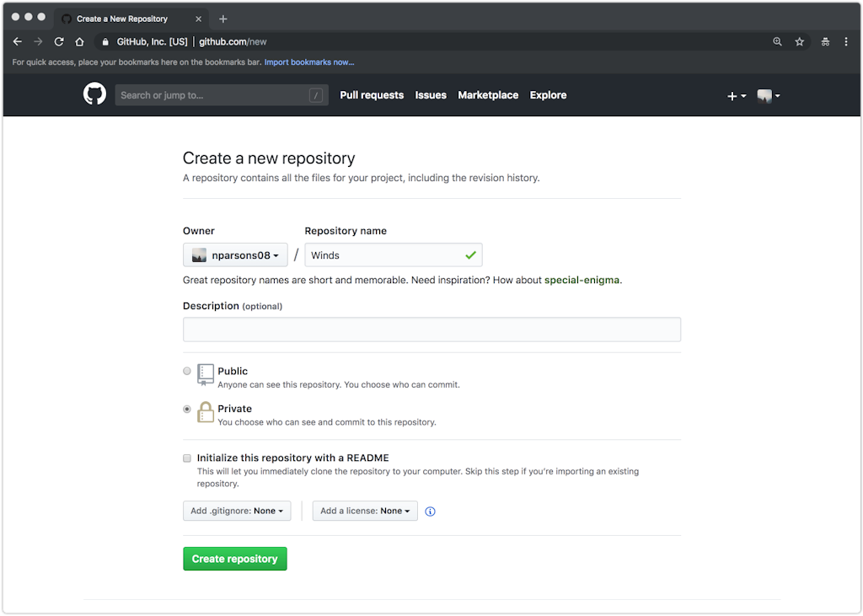Enable Initialize this repository with a README
The image size is (863, 616).
click(187, 458)
